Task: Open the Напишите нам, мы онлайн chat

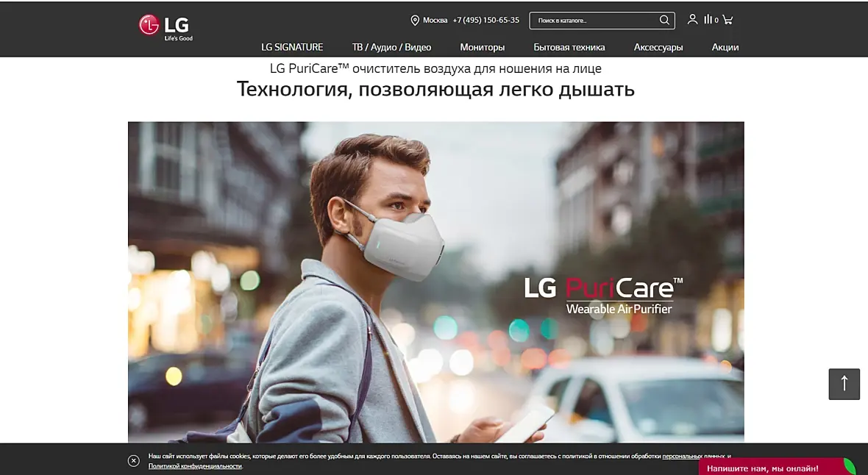Action: tap(778, 467)
